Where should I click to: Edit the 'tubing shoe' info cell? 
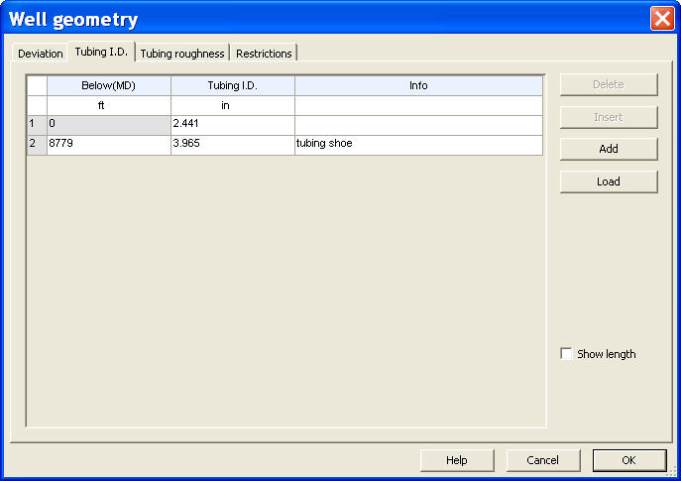click(418, 144)
